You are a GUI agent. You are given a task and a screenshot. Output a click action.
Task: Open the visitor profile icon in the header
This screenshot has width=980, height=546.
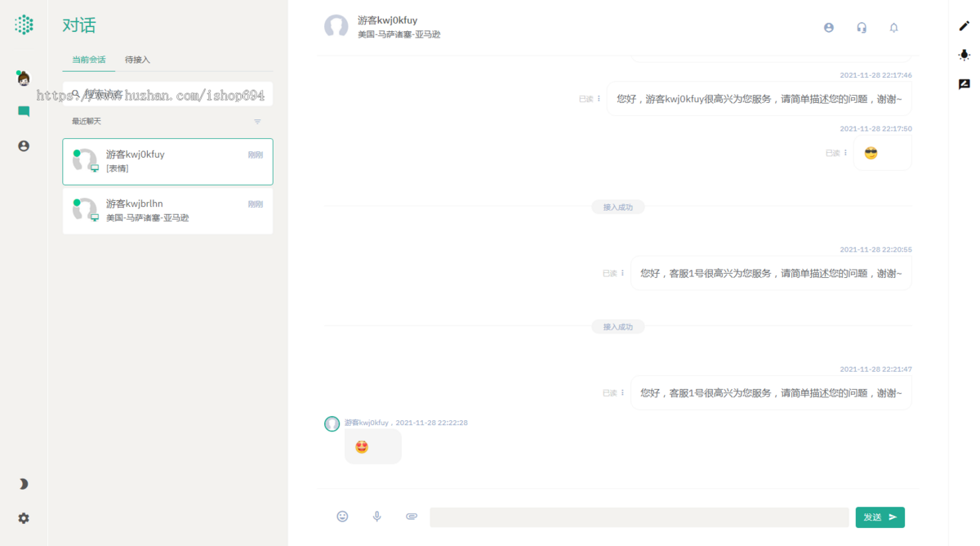[x=828, y=27]
